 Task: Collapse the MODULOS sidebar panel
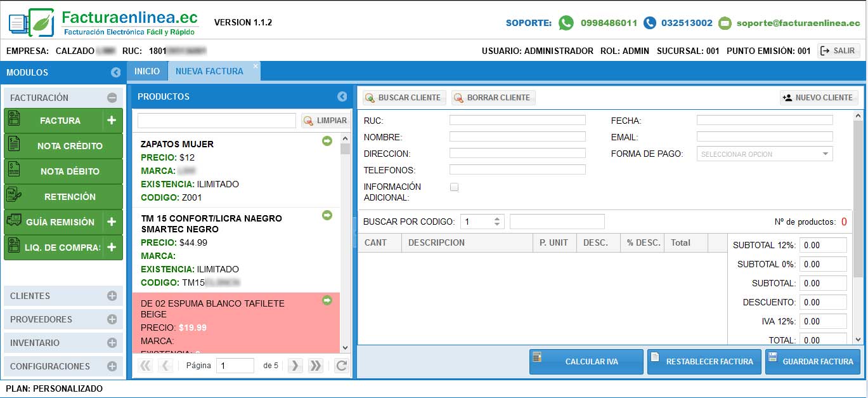[115, 72]
